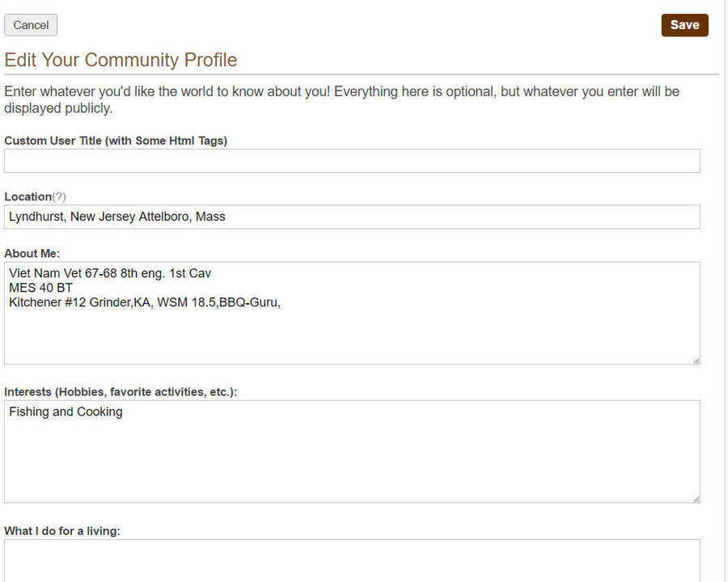Click the 'Interests (Hobbies, favorite activities, etc.)' label
Screen dimensions: 728x582
(120, 392)
